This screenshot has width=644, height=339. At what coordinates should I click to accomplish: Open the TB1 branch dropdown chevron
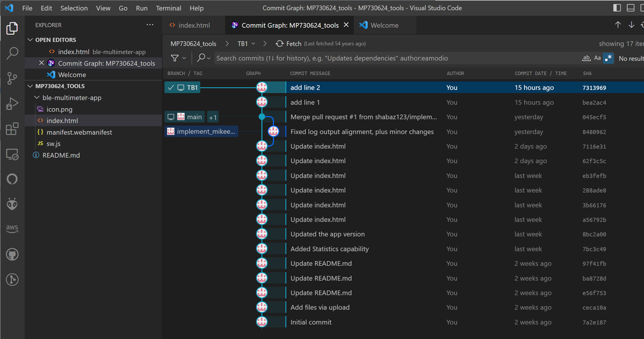253,44
